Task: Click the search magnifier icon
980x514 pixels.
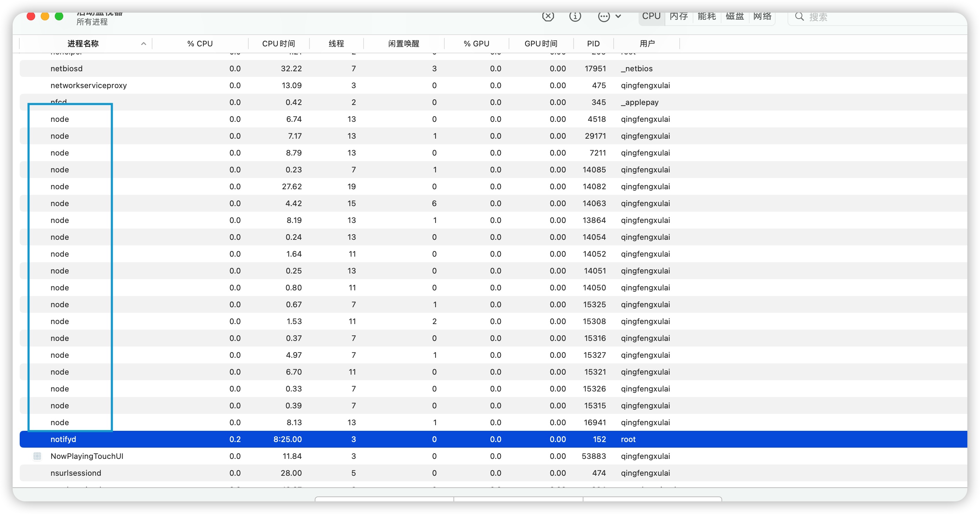Action: point(799,17)
